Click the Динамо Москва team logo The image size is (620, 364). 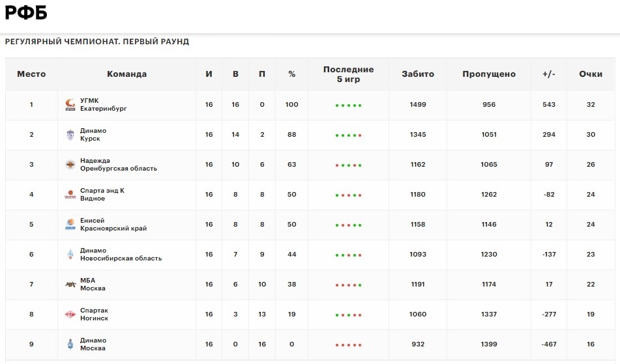70,344
